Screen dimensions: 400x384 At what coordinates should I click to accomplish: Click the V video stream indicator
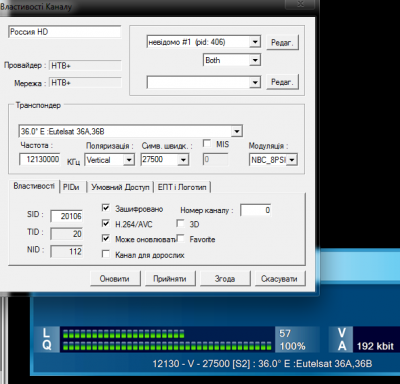(x=342, y=333)
